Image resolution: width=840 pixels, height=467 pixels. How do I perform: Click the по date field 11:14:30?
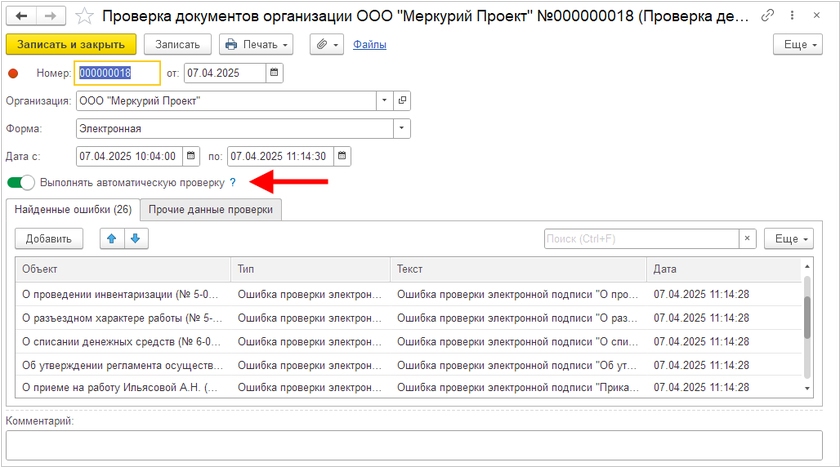tap(280, 156)
